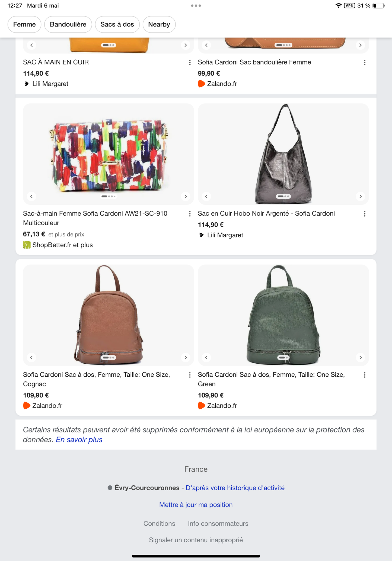
Task: Select the Bandoulière filter chip
Action: coord(68,24)
